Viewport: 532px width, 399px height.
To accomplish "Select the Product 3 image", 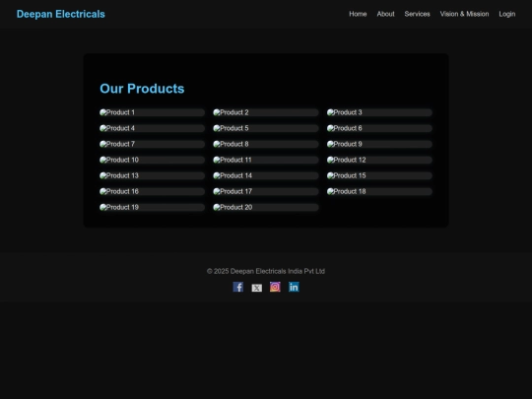I will pyautogui.click(x=379, y=112).
